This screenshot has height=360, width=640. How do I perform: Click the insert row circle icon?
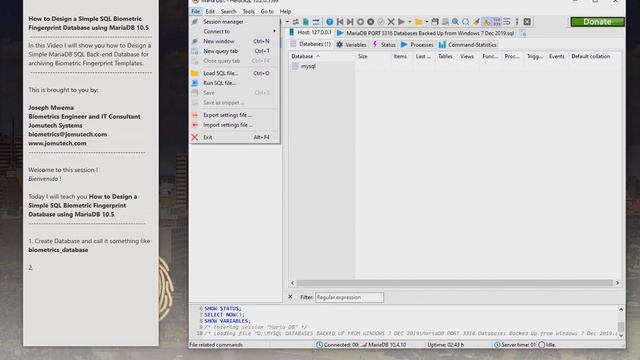click(x=360, y=22)
